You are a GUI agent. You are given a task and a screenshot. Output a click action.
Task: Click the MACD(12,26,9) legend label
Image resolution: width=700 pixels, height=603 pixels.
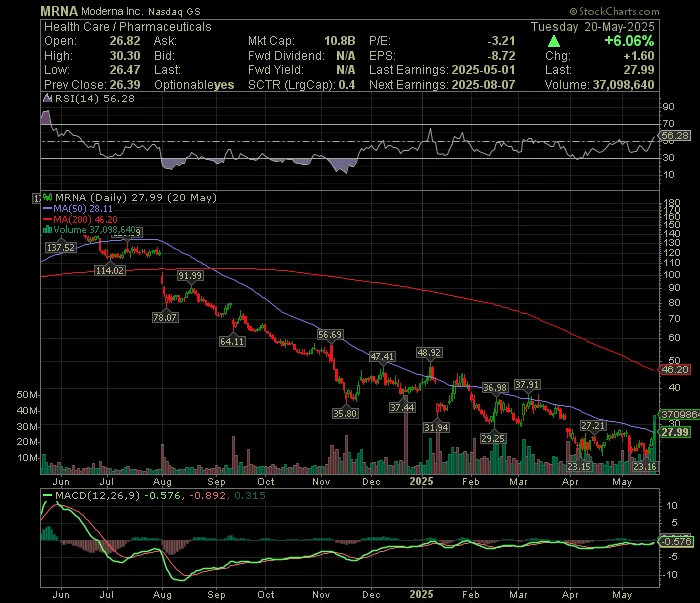[98, 496]
